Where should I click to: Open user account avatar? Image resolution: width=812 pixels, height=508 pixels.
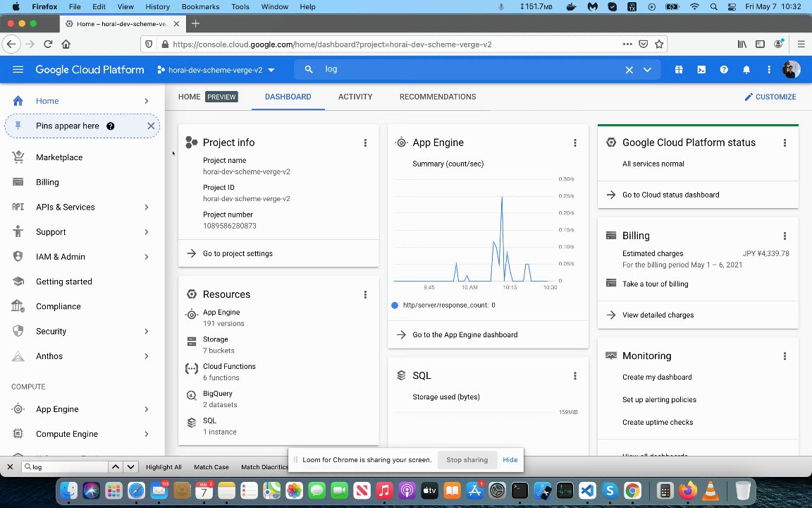(791, 69)
